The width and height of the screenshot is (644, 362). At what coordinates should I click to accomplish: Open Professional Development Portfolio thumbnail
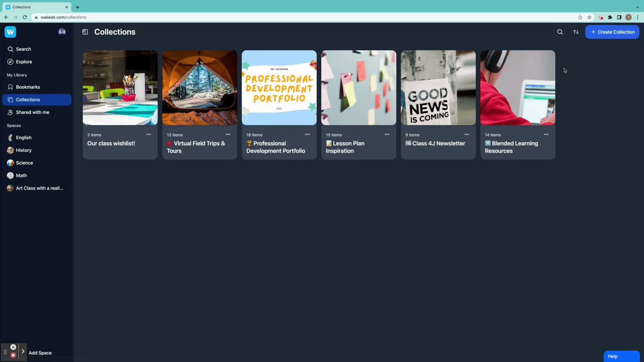coord(279,87)
